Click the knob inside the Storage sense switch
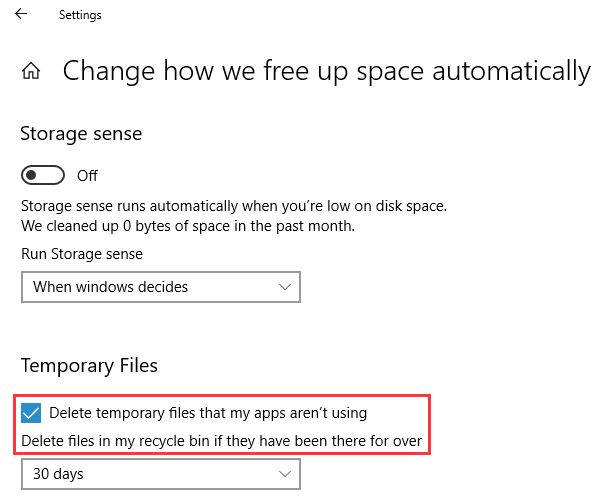Viewport: 597px width, 503px height. pos(32,175)
